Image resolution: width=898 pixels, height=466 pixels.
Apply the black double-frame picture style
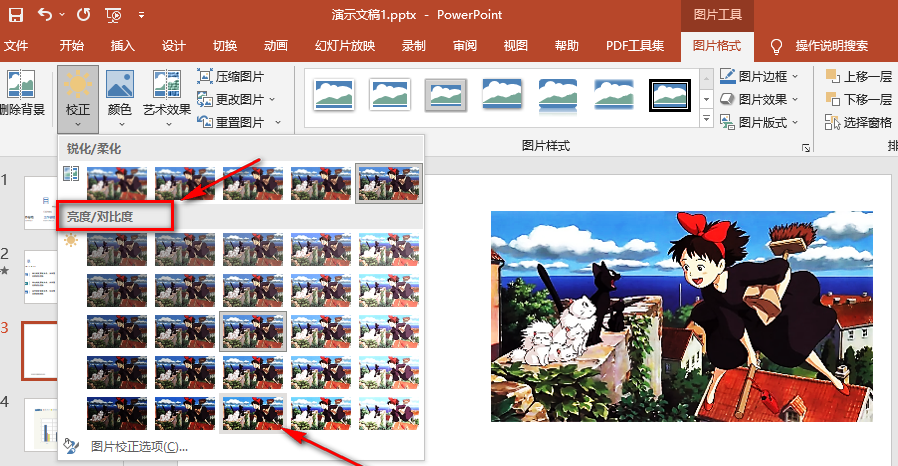click(669, 94)
